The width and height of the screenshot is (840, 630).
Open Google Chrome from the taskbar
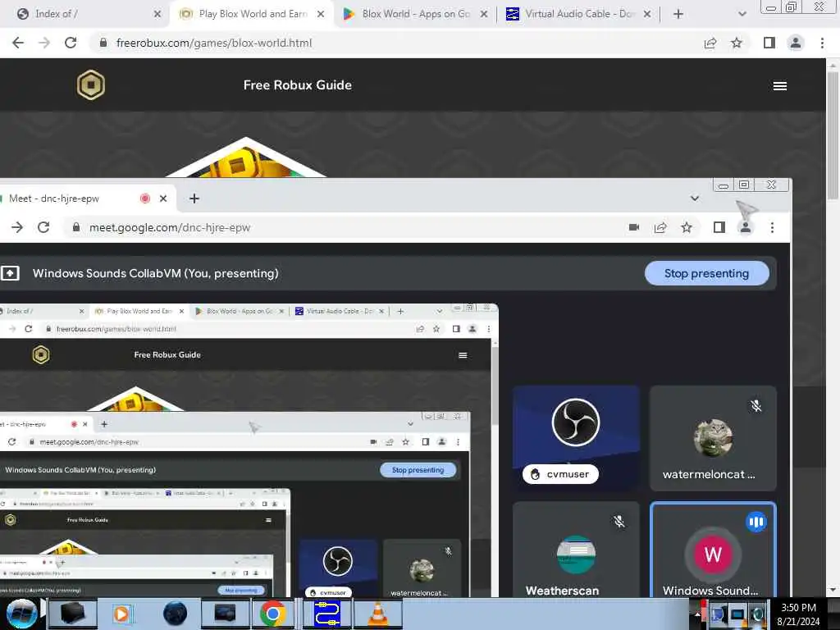click(272, 614)
